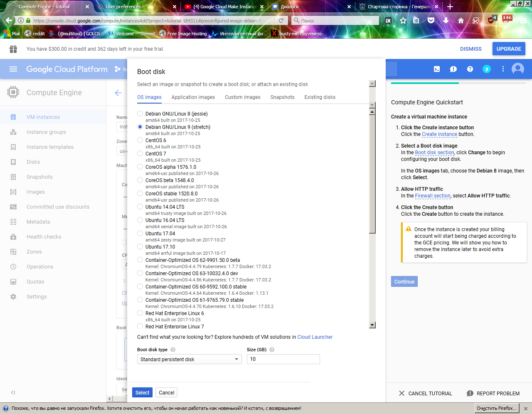Open the Images sidebar icon
This screenshot has width=532, height=414.
[13, 192]
